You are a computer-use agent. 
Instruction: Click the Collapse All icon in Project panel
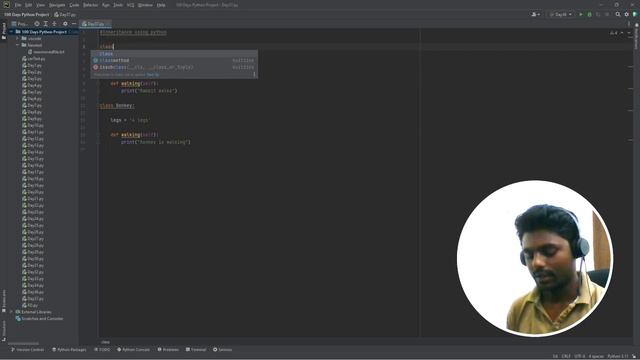54,24
